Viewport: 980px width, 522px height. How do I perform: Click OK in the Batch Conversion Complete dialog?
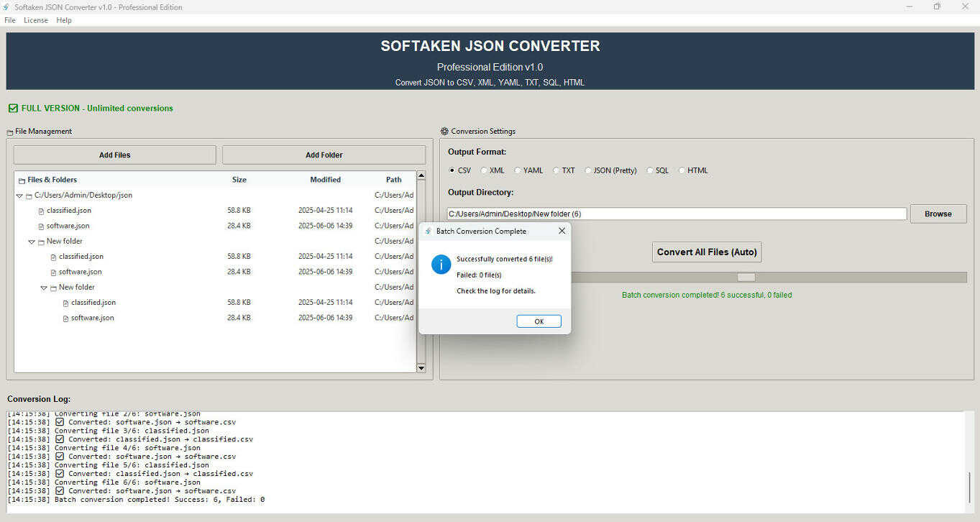click(539, 321)
